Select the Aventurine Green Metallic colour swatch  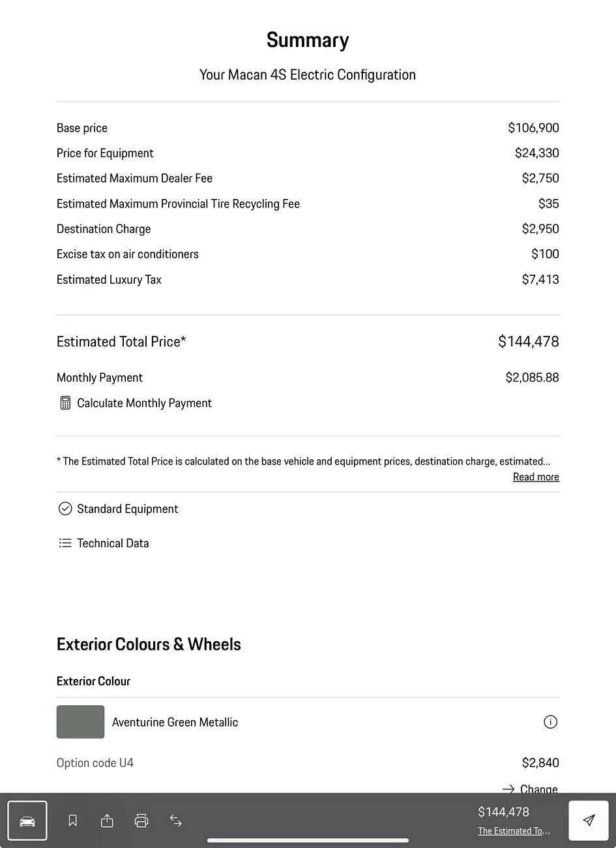click(80, 722)
